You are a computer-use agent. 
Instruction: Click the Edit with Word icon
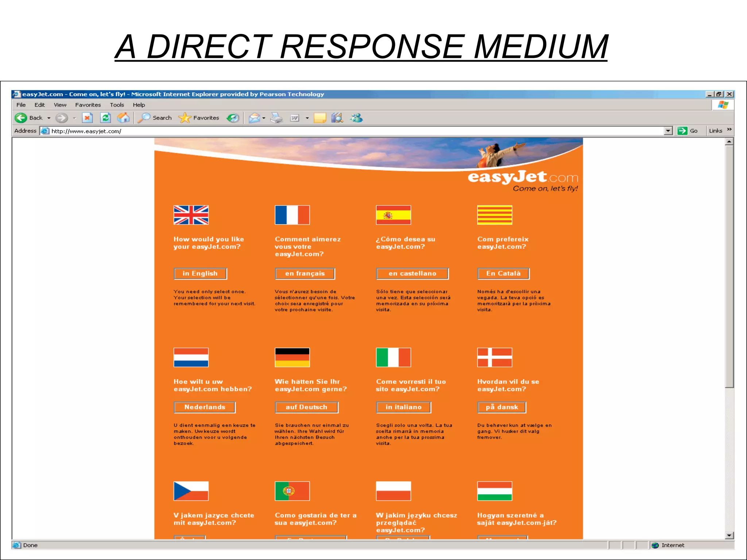295,118
